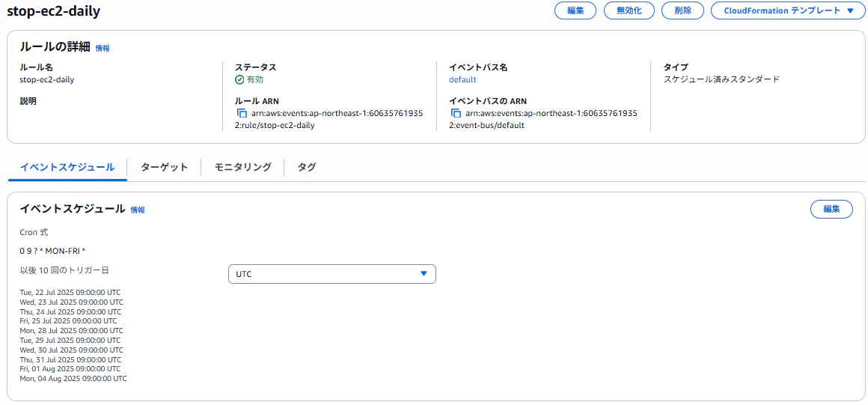Open 情報 link next to ルールの詳細
This screenshot has height=405, width=868.
coord(103,48)
